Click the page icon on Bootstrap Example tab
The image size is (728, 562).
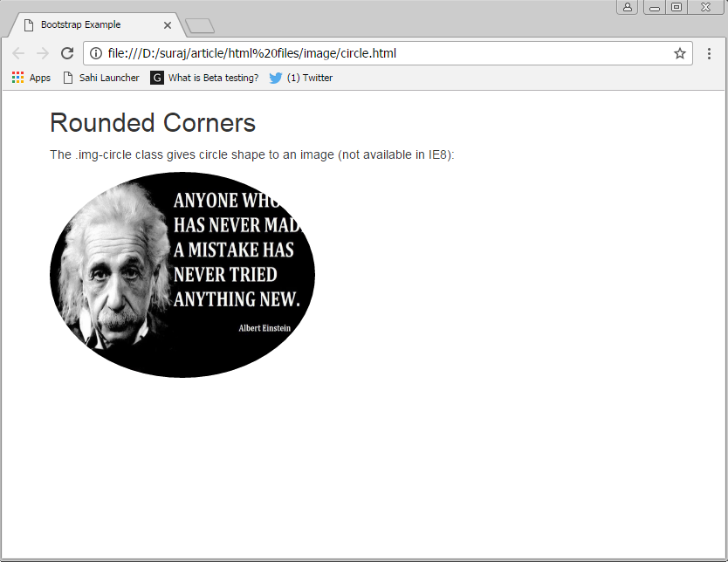click(29, 25)
